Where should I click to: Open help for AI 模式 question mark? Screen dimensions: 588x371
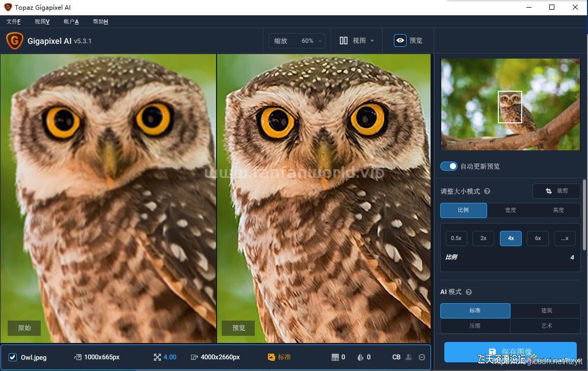(x=469, y=292)
